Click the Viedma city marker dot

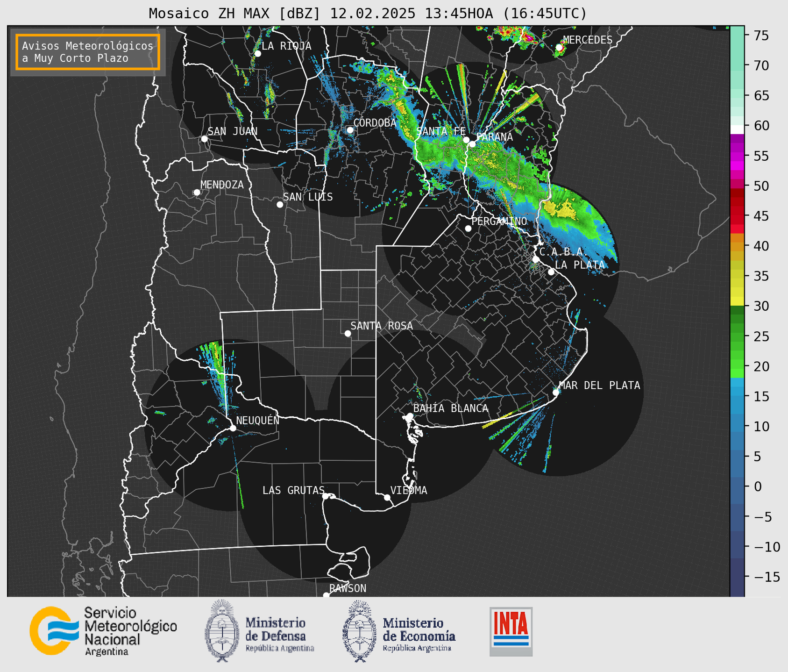(x=387, y=497)
